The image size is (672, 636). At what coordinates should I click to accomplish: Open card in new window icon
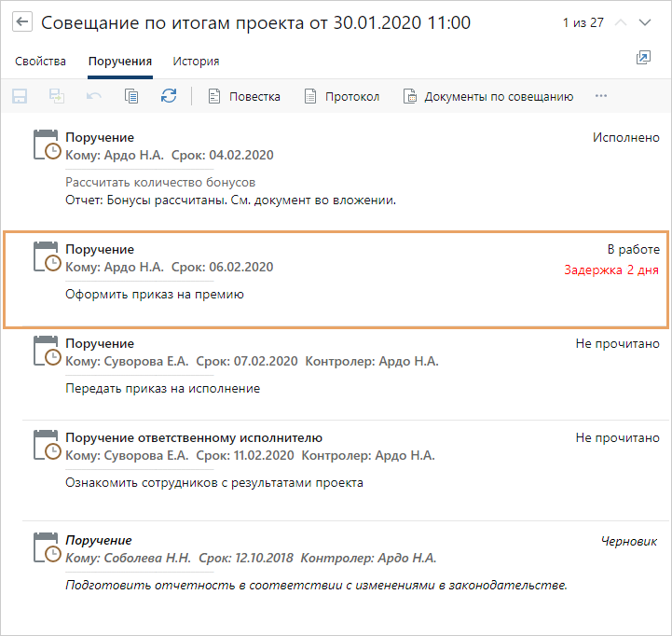click(x=642, y=58)
